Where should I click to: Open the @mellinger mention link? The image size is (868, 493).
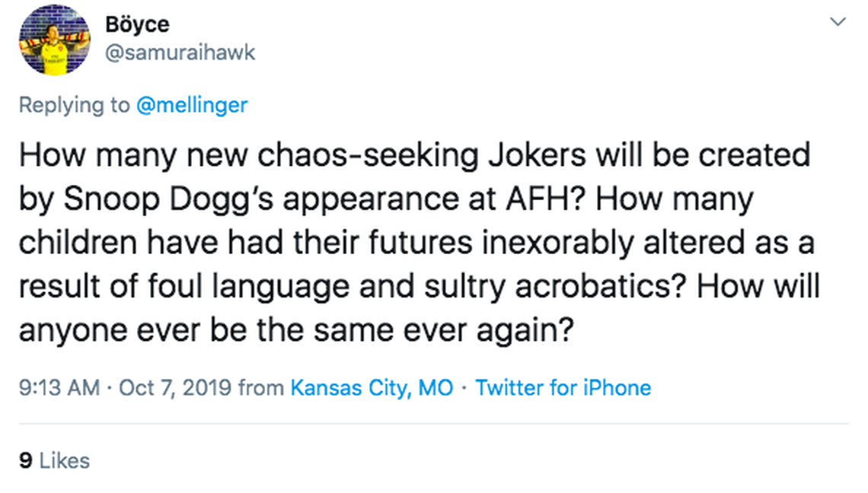click(x=192, y=104)
